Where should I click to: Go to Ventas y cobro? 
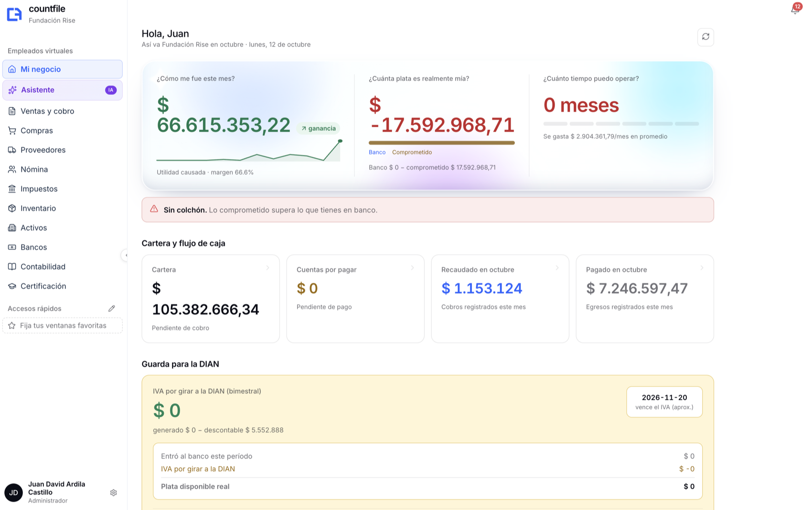pos(63,111)
